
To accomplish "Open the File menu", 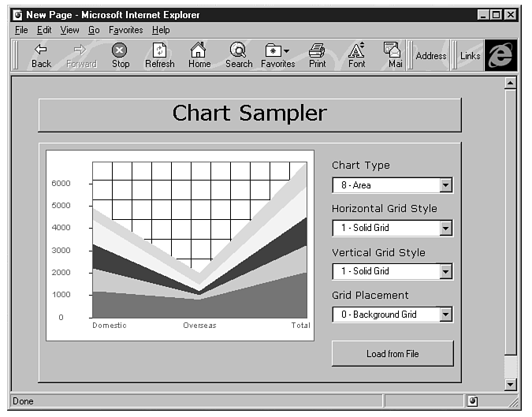I will click(x=21, y=30).
